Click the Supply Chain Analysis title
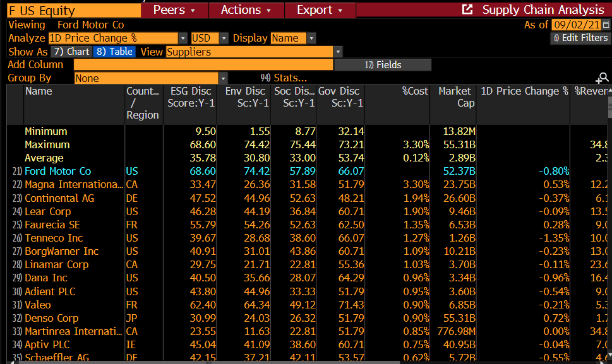Image resolution: width=612 pixels, height=364 pixels. [x=543, y=9]
